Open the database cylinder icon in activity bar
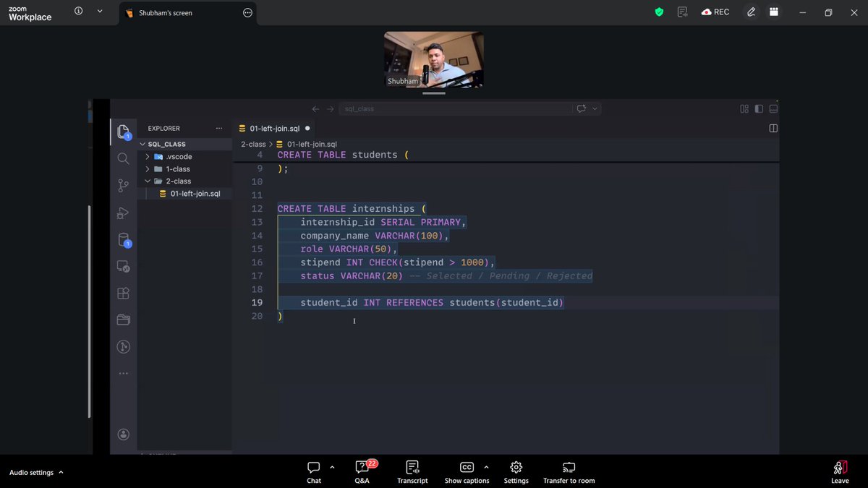This screenshot has width=868, height=488. 124,240
